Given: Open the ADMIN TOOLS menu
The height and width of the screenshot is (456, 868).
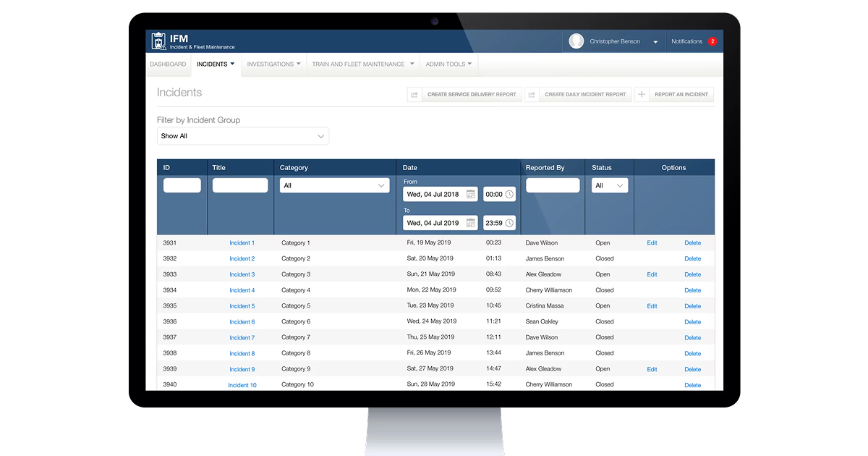Looking at the screenshot, I should (x=448, y=64).
